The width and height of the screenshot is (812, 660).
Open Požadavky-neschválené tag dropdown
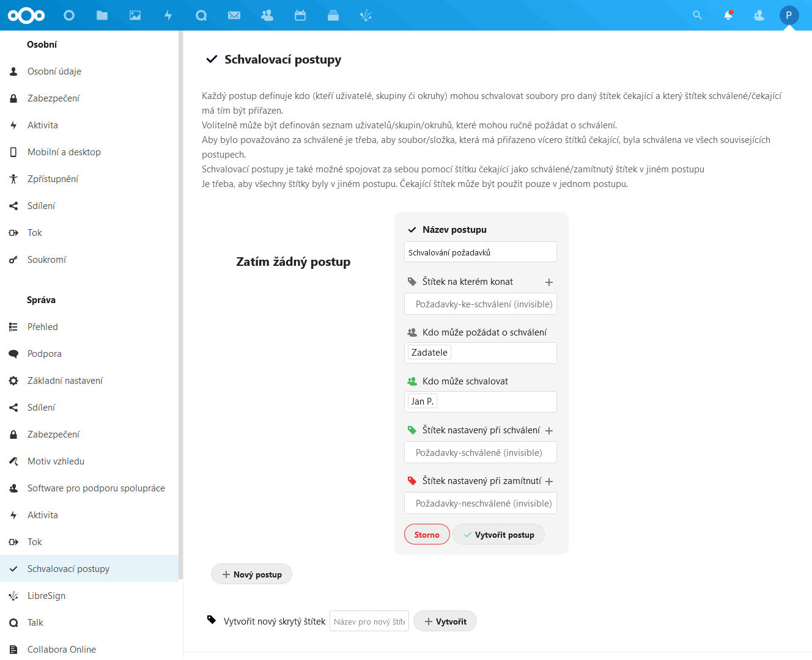coord(481,503)
